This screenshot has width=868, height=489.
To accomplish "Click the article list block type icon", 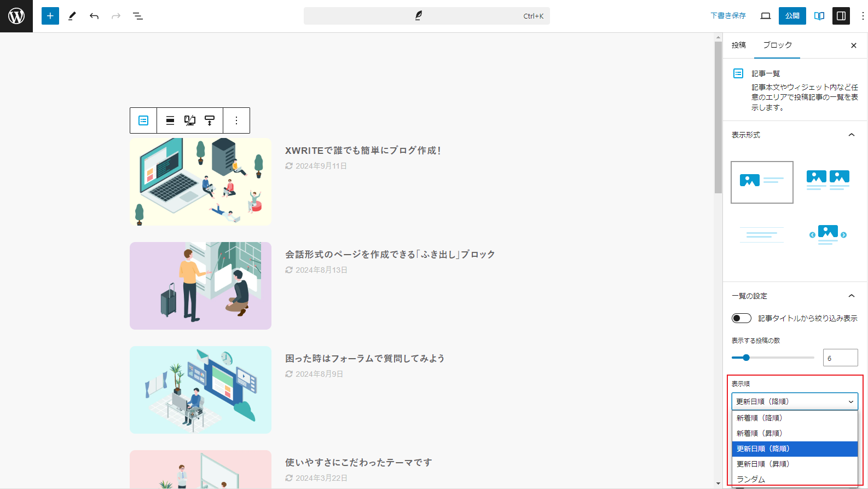I will [143, 120].
